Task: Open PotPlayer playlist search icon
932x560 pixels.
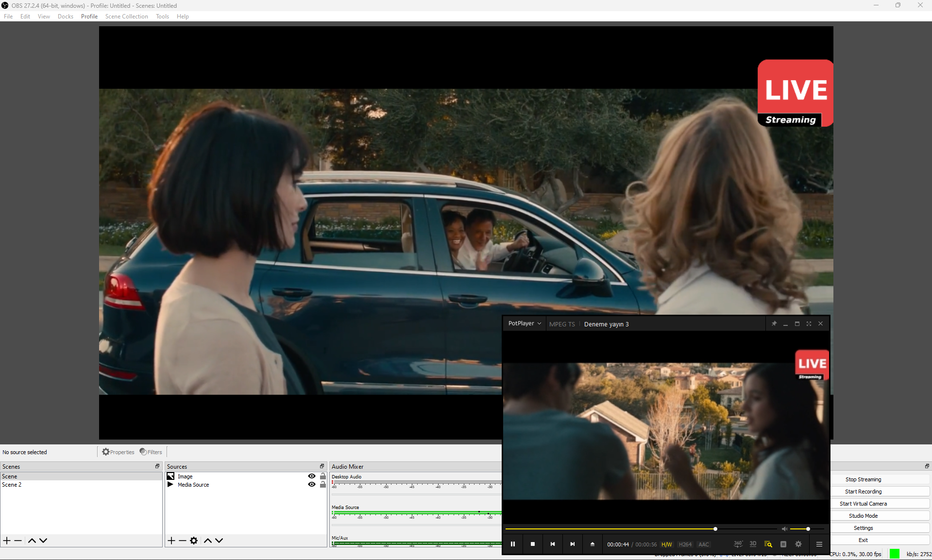Action: pyautogui.click(x=768, y=544)
